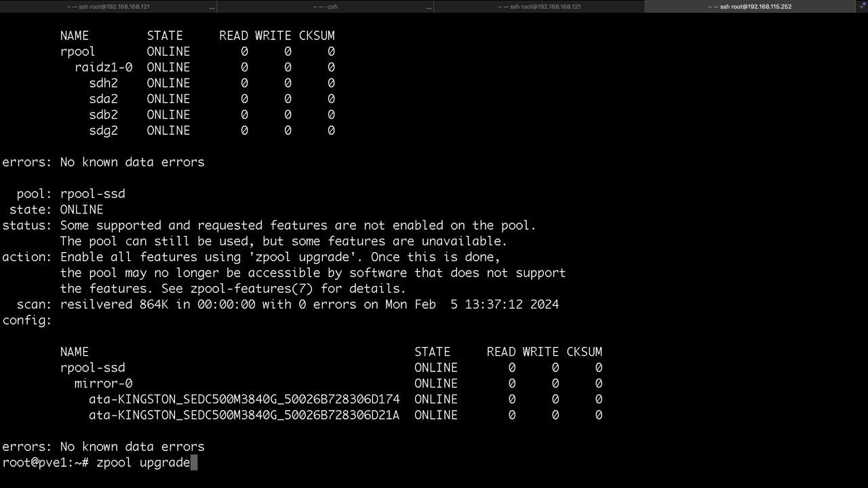Select the ssh root@192.168.115.252 tab
The image size is (868, 488).
click(x=749, y=7)
